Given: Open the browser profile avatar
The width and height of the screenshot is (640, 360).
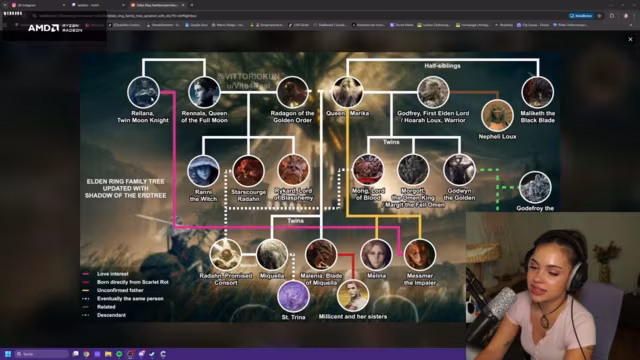Looking at the screenshot, I should click(x=625, y=16).
